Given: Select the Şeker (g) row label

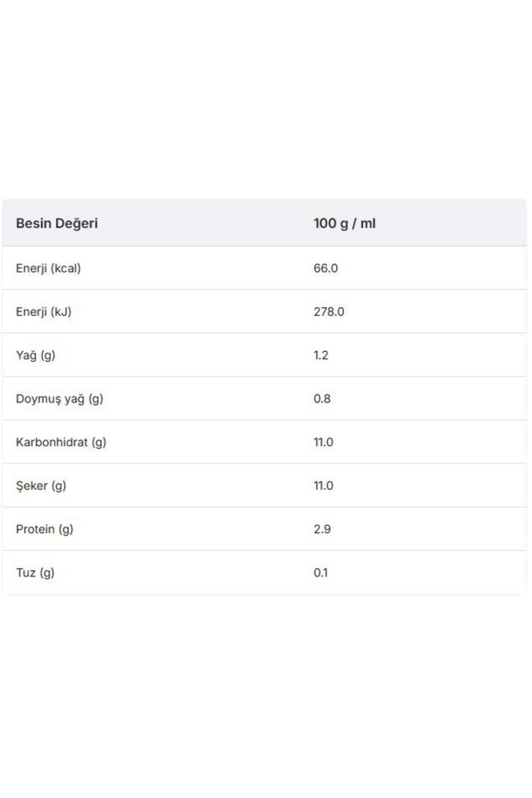Looking at the screenshot, I should click(x=41, y=486).
